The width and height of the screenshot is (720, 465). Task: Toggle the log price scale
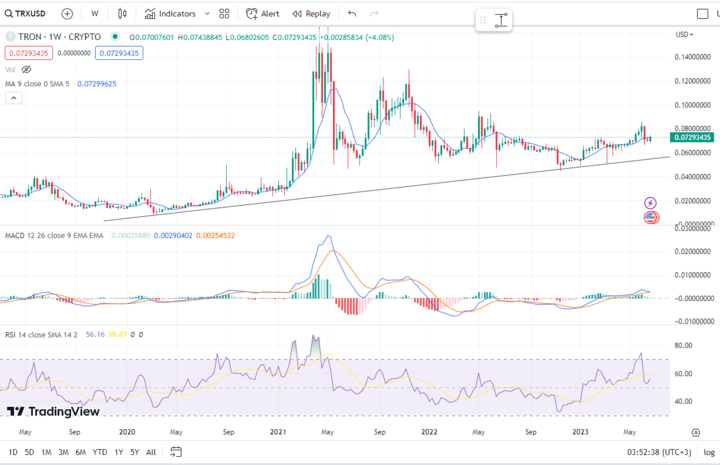709,452
